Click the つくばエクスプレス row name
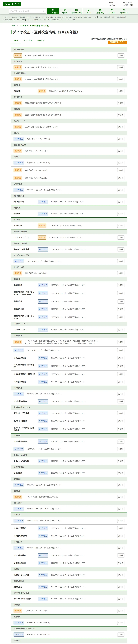Image resolution: width=138 pixels, height=644 pixels. 21,238
